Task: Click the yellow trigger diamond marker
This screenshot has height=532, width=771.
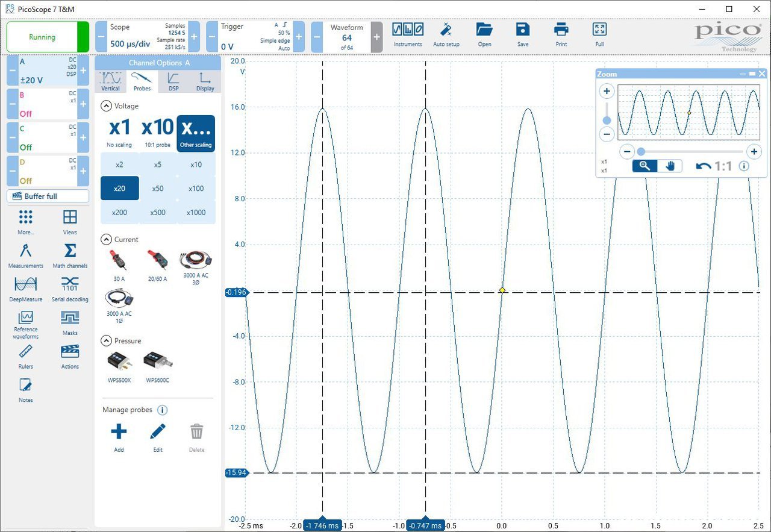Action: pos(502,290)
